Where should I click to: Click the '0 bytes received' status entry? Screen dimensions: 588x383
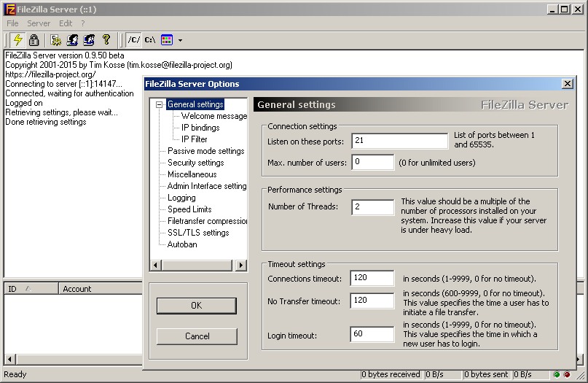[x=391, y=374]
